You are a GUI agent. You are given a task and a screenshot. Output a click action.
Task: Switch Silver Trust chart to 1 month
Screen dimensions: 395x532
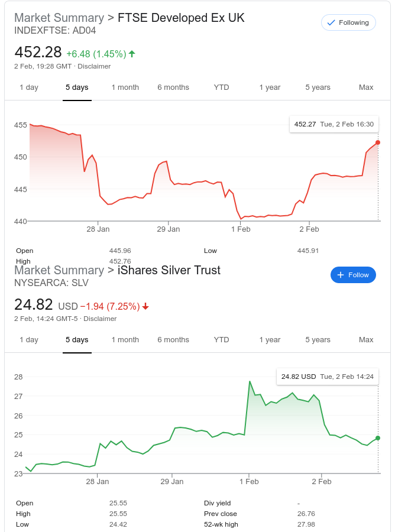[x=125, y=340]
